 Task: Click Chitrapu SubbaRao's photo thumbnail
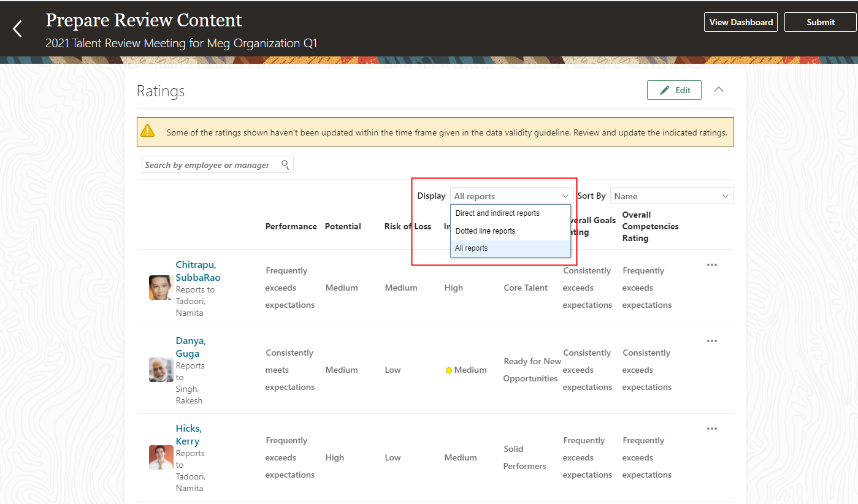point(161,288)
